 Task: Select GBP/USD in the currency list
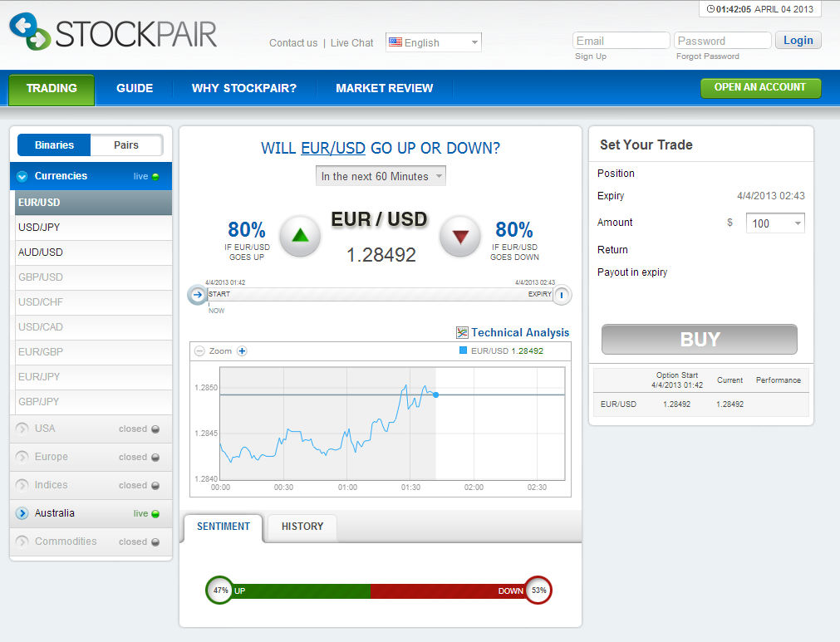coord(93,277)
